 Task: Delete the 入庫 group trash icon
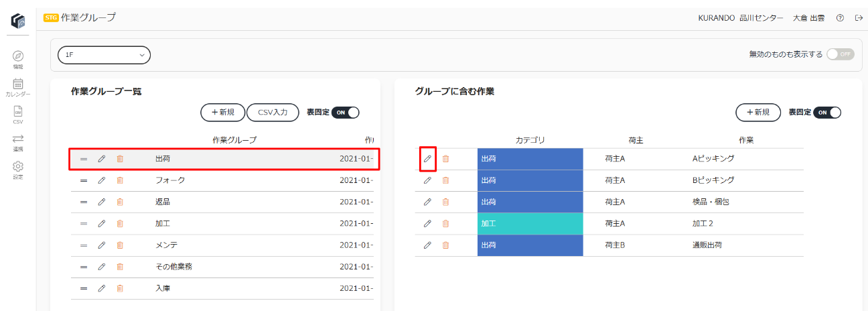[x=120, y=288]
